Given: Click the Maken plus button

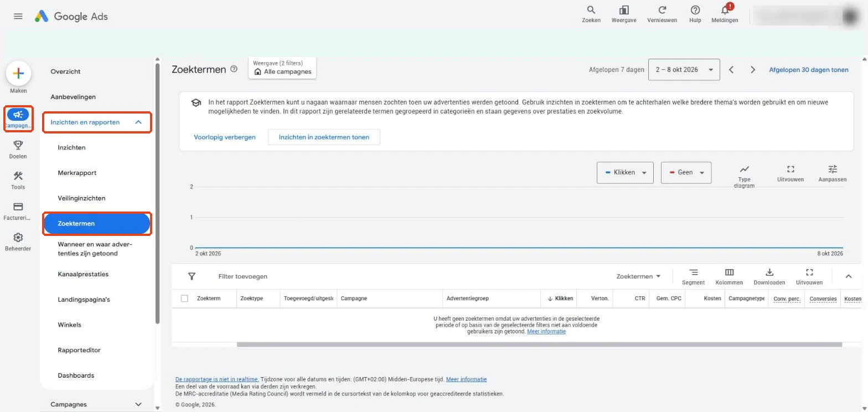Looking at the screenshot, I should pyautogui.click(x=18, y=73).
